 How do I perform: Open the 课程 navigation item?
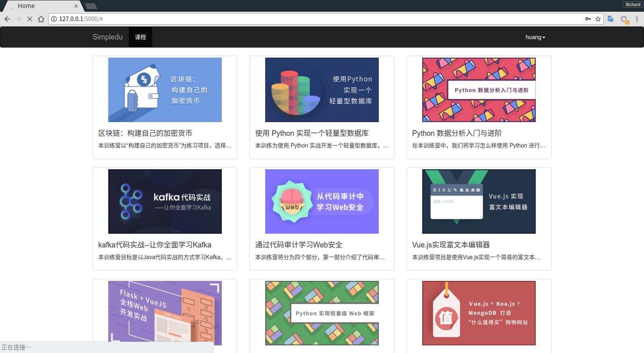140,37
